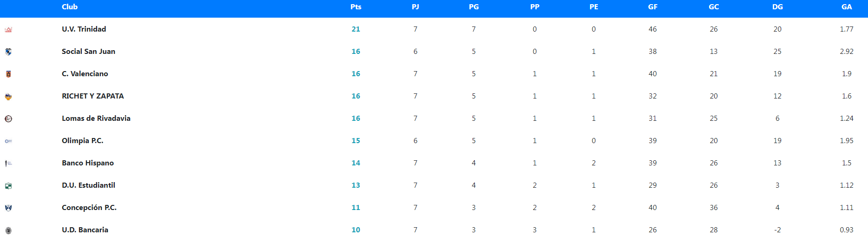
Task: Click the Club column header
Action: pos(70,7)
